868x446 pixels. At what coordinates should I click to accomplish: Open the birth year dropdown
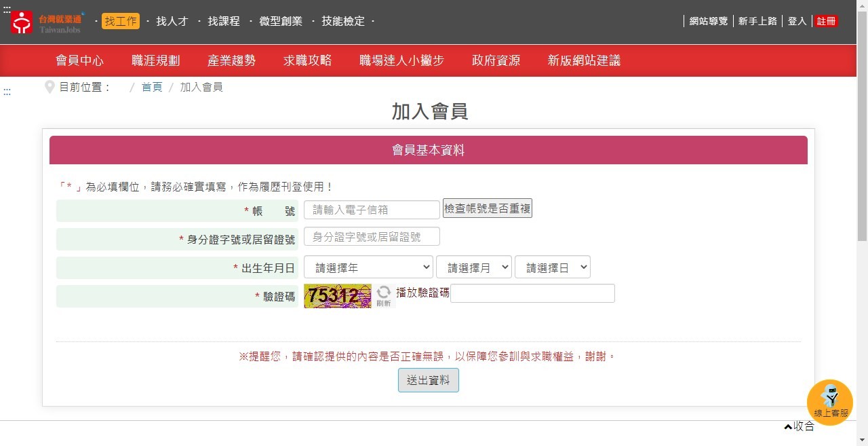click(x=368, y=267)
